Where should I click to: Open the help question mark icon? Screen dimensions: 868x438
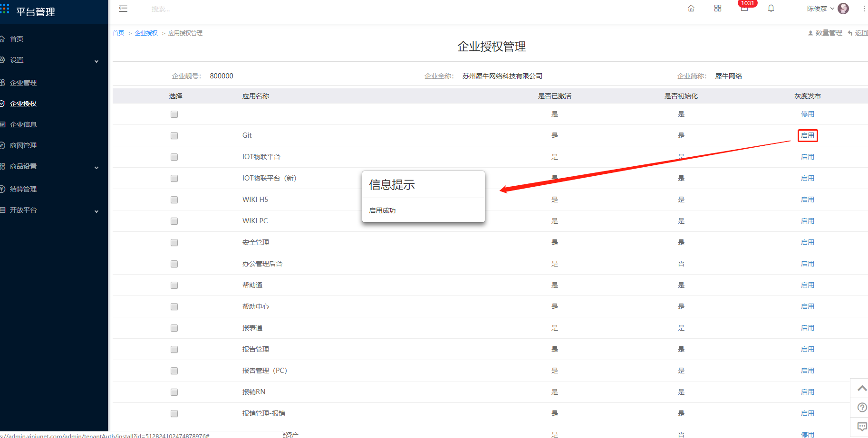click(862, 407)
